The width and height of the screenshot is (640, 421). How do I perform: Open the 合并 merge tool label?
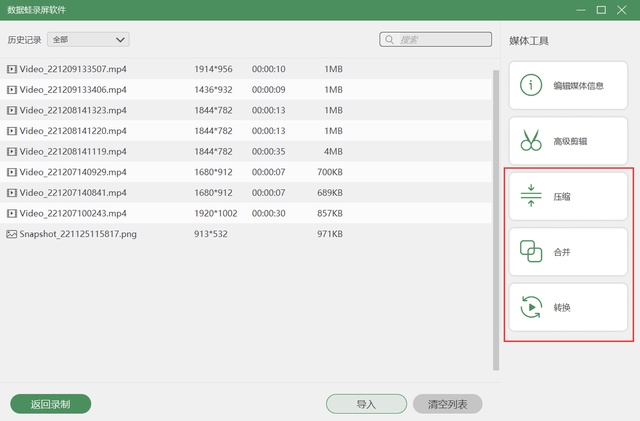click(x=562, y=252)
